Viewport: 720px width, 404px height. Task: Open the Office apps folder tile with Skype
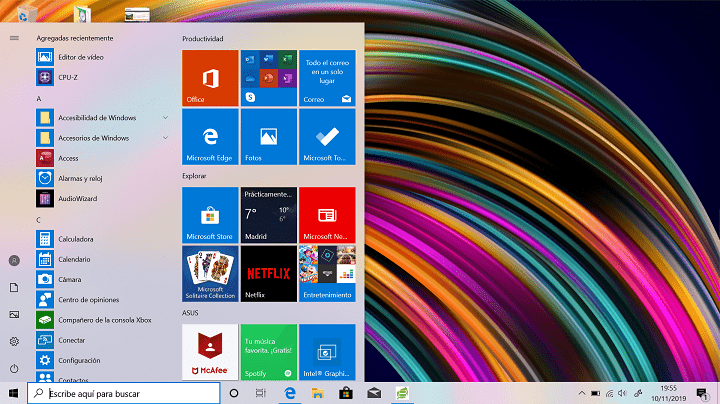click(269, 78)
